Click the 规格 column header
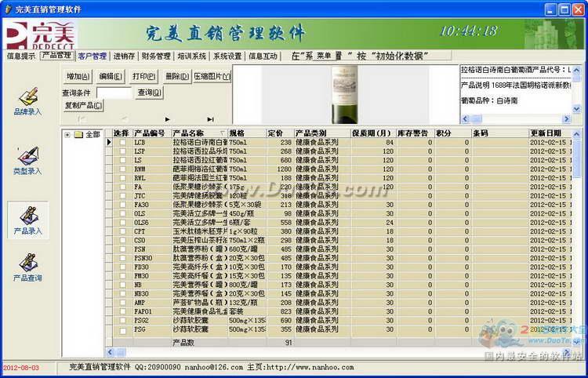This screenshot has width=588, height=378. [x=247, y=133]
